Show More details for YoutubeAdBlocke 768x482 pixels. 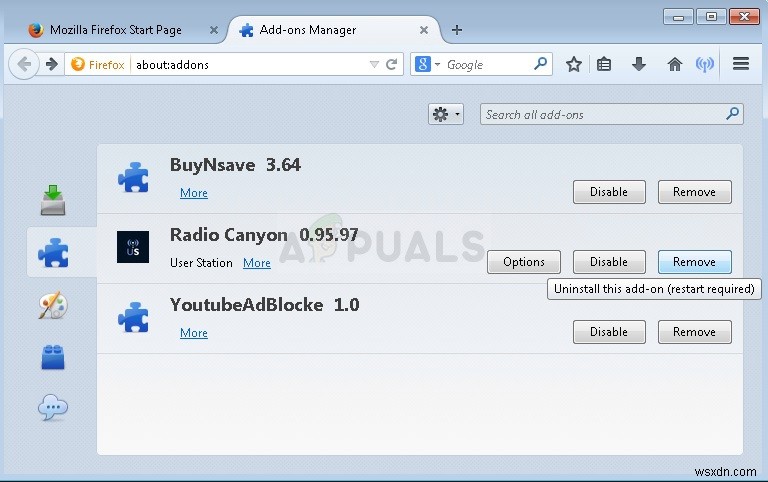click(x=194, y=333)
